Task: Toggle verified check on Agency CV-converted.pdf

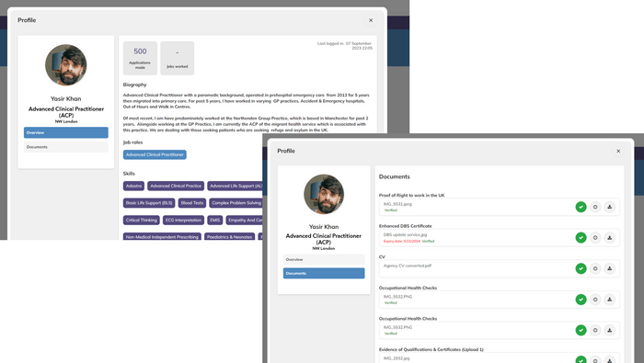Action: point(581,268)
